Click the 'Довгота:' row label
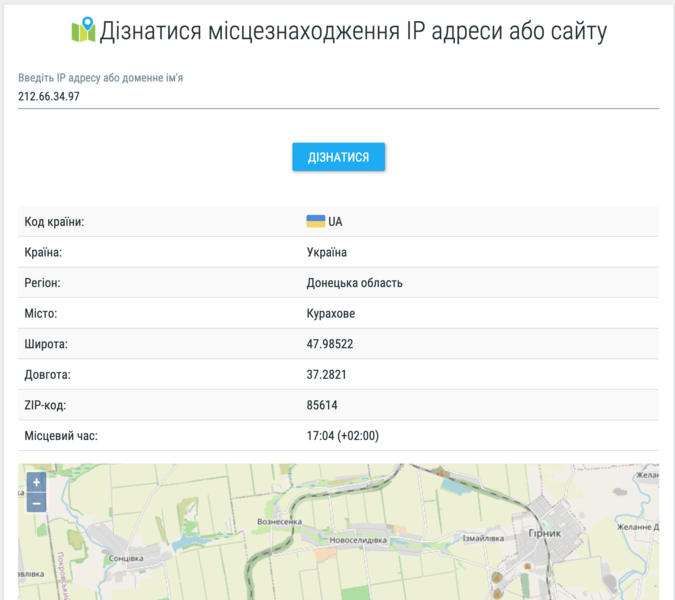The width and height of the screenshot is (675, 600). (x=47, y=374)
